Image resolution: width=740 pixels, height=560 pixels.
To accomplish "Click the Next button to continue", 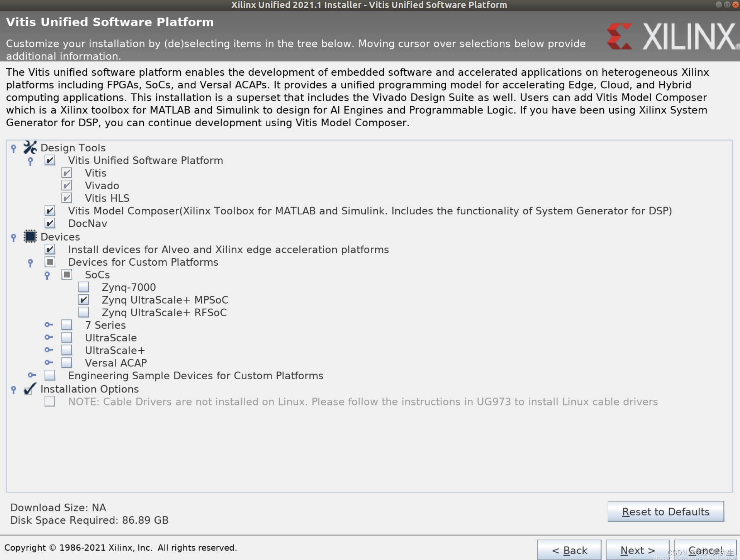I will click(637, 550).
